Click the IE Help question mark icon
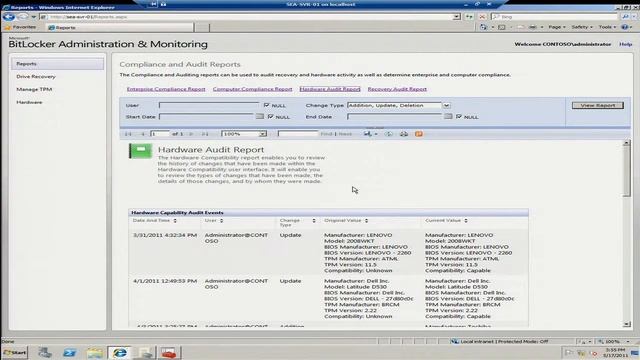 [x=624, y=27]
